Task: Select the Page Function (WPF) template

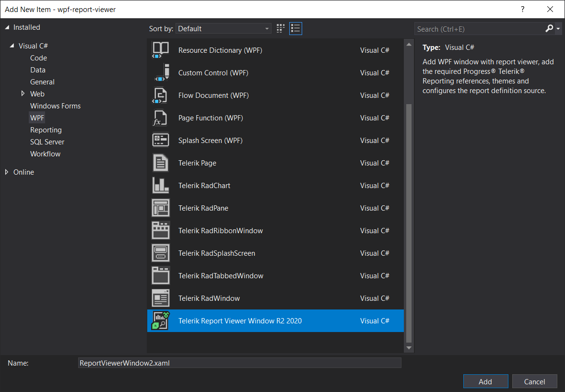Action: (276, 118)
